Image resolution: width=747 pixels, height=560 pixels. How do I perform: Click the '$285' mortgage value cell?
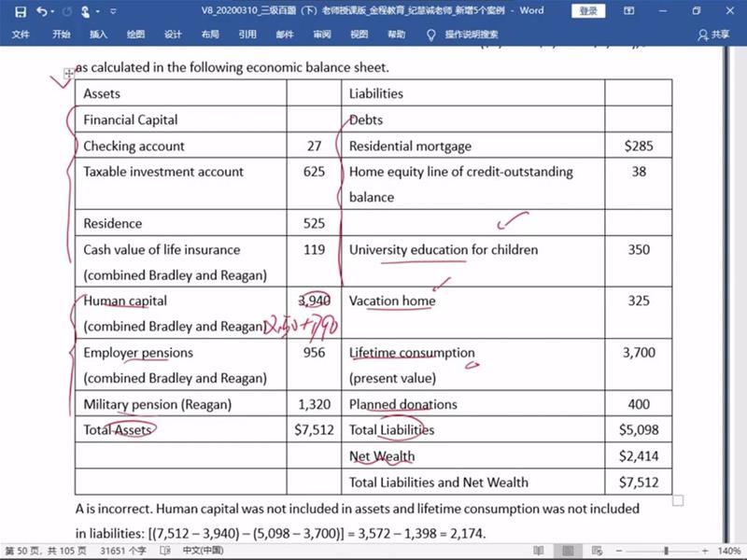tap(639, 146)
